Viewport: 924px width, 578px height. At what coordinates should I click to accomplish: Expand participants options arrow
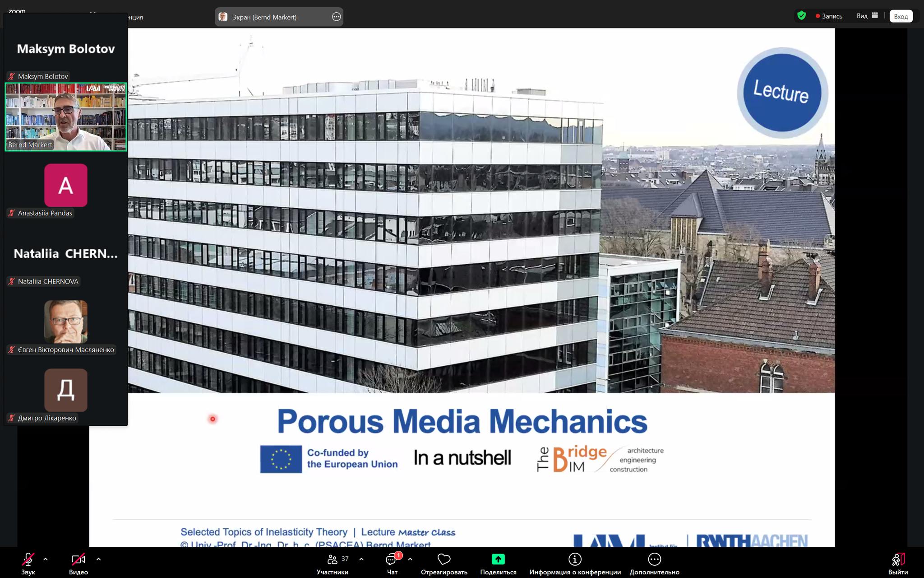[361, 559]
